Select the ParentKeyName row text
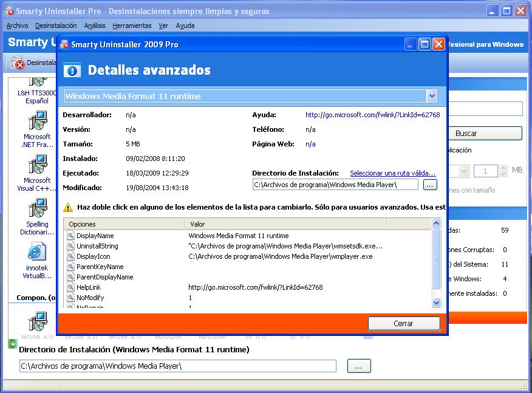This screenshot has height=393, width=532. (100, 267)
